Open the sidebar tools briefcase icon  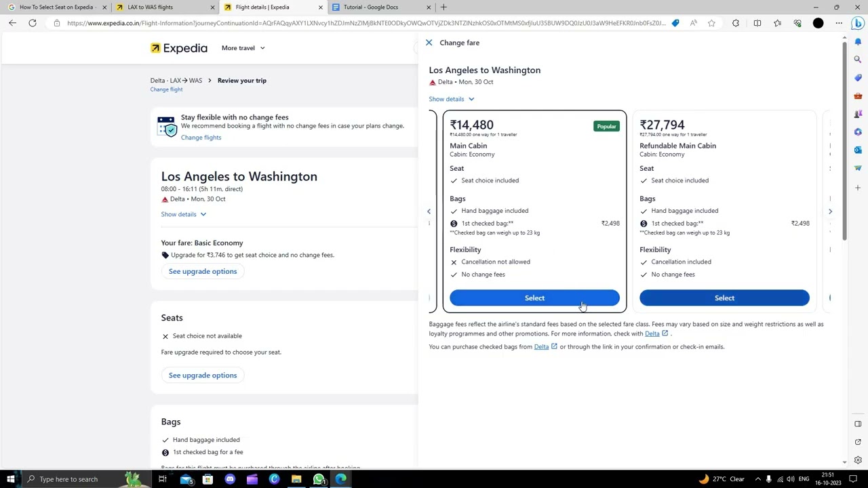[x=858, y=96]
